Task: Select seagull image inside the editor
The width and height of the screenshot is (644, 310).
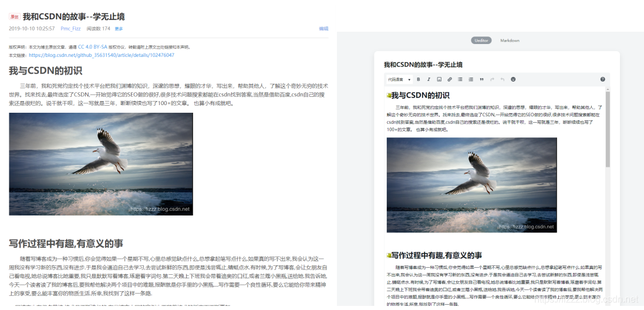Action: click(x=471, y=185)
